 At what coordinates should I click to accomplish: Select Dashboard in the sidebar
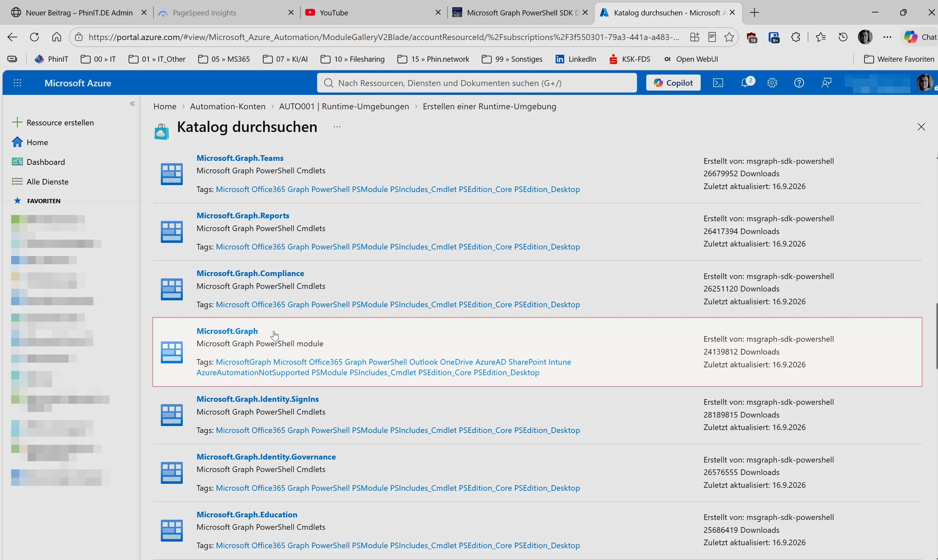click(x=46, y=162)
